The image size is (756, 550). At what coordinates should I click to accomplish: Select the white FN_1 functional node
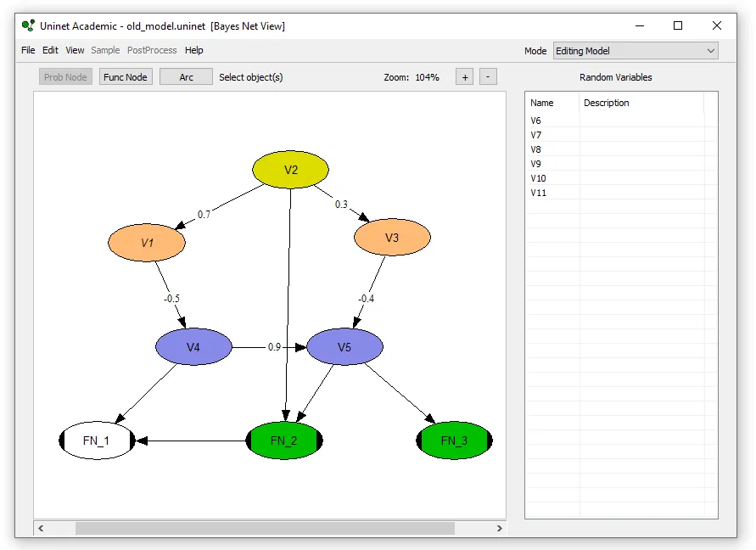click(x=97, y=441)
